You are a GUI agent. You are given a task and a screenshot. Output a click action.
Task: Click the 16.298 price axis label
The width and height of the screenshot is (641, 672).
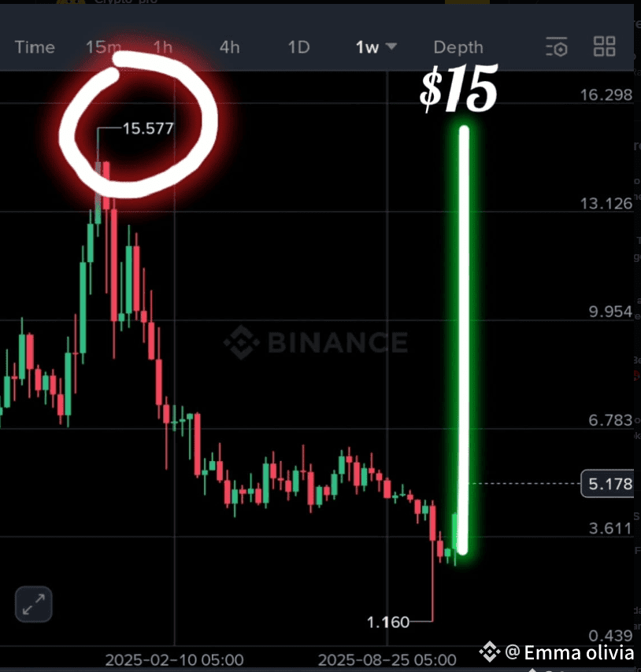point(606,94)
